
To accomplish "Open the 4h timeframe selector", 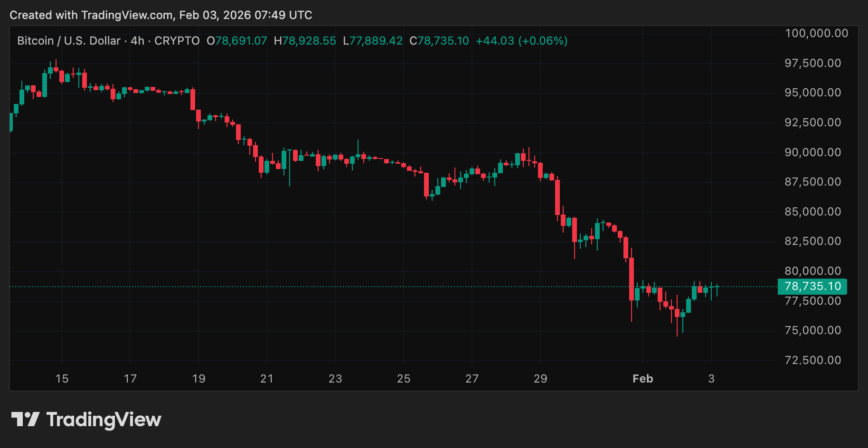I will [137, 41].
